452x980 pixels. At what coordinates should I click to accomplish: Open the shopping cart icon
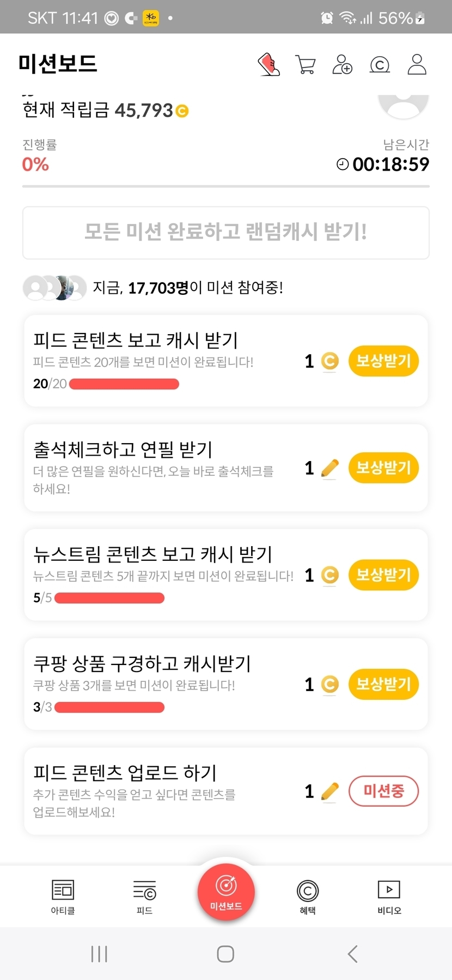pos(305,64)
